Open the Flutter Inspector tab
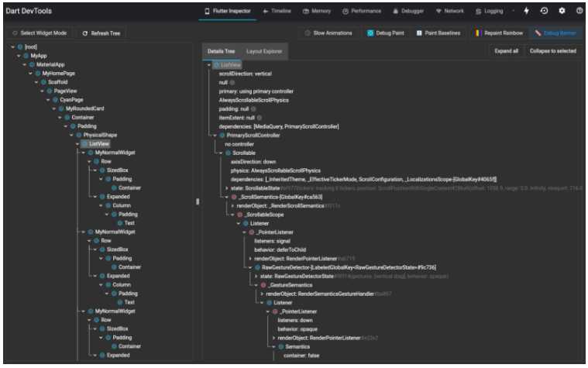 point(228,12)
